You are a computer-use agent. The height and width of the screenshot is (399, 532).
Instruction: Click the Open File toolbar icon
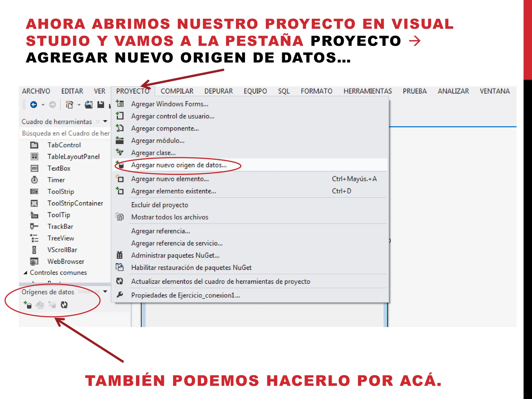(89, 104)
